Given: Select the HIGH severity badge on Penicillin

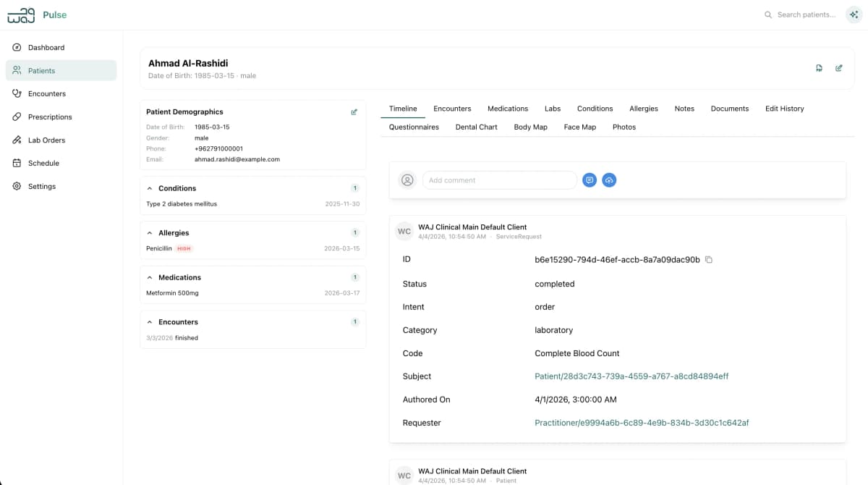Looking at the screenshot, I should 183,248.
